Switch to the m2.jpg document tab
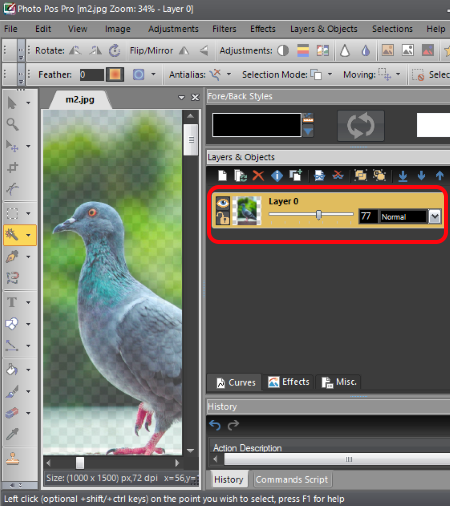The height and width of the screenshot is (506, 450). tap(80, 99)
